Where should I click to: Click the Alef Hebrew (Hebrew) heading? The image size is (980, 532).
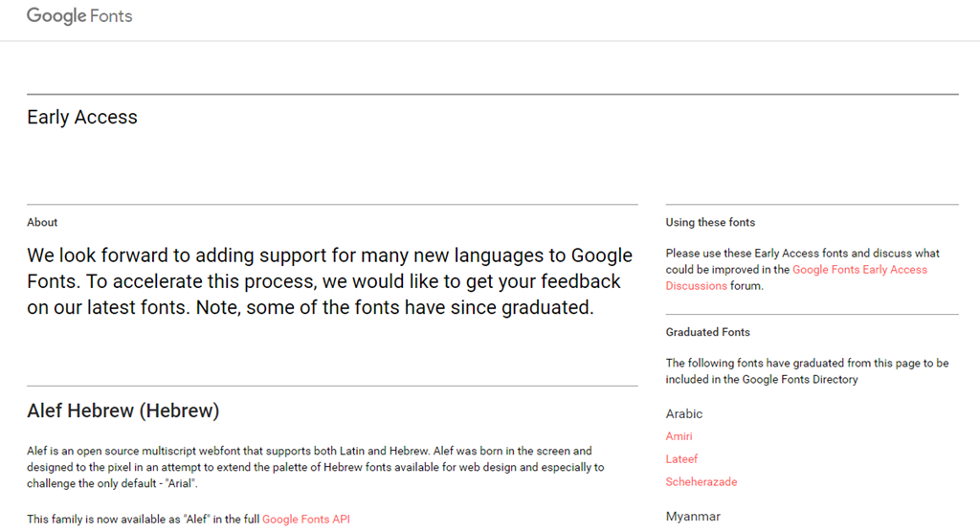(123, 410)
